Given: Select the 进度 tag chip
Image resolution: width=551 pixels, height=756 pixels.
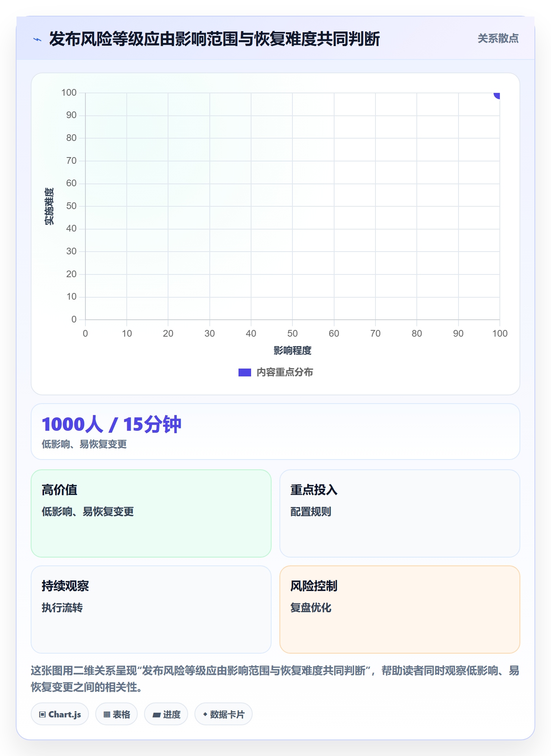Looking at the screenshot, I should pos(166,714).
